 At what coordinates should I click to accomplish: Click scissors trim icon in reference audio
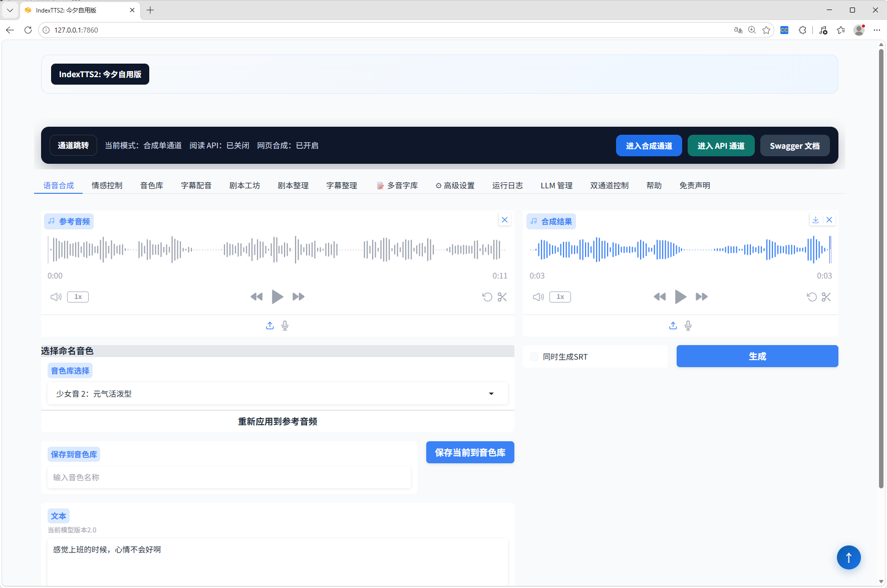[x=502, y=297]
